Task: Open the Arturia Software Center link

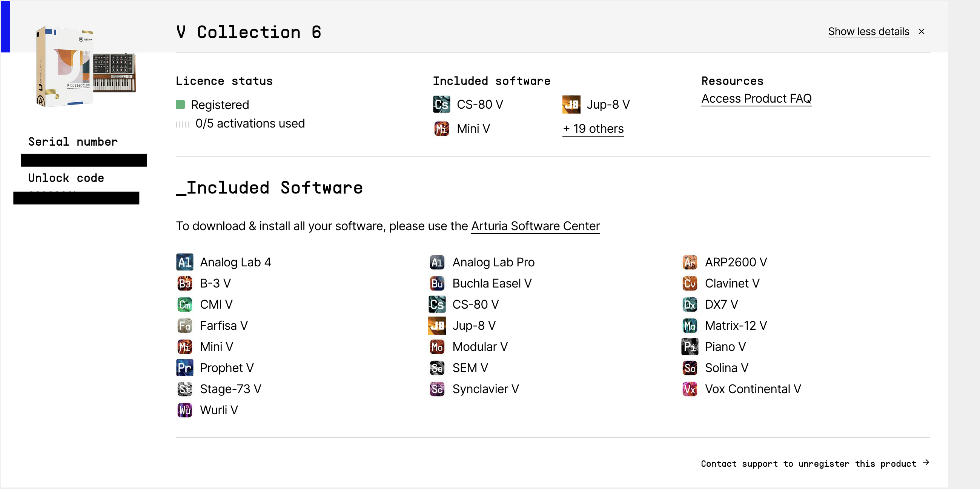Action: pyautogui.click(x=535, y=226)
